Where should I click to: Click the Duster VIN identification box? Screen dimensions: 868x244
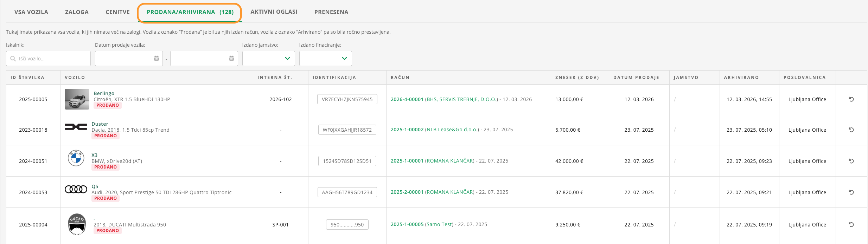coord(347,130)
